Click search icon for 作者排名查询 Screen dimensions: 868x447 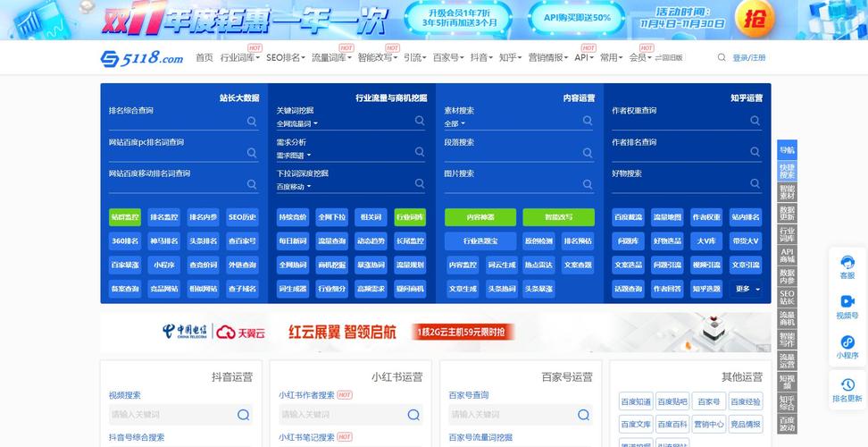click(x=755, y=151)
